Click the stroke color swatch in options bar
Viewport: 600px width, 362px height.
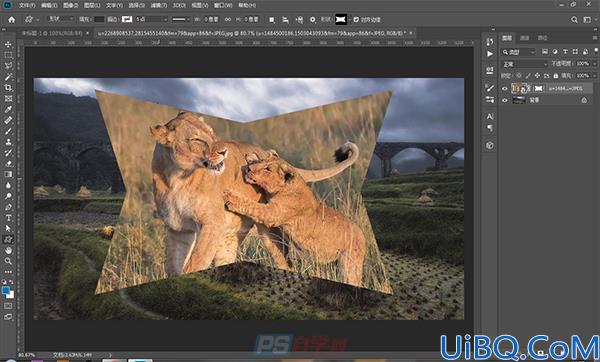point(127,20)
